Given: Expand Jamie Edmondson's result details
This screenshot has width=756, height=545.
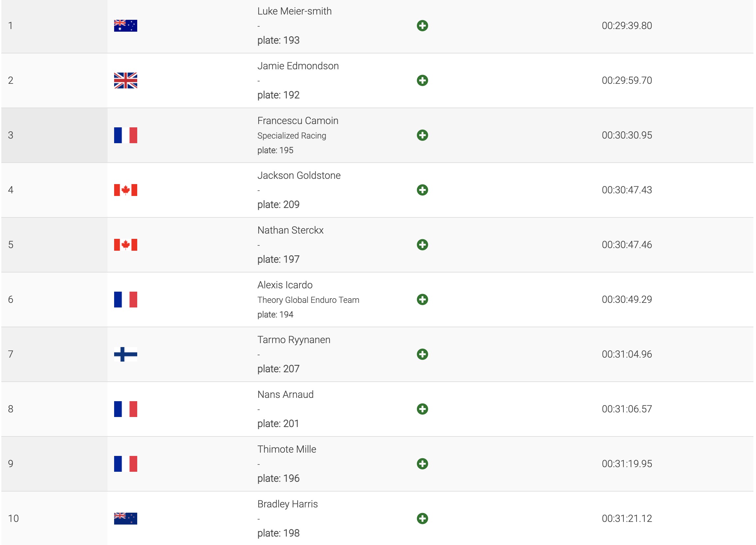Looking at the screenshot, I should coord(422,80).
